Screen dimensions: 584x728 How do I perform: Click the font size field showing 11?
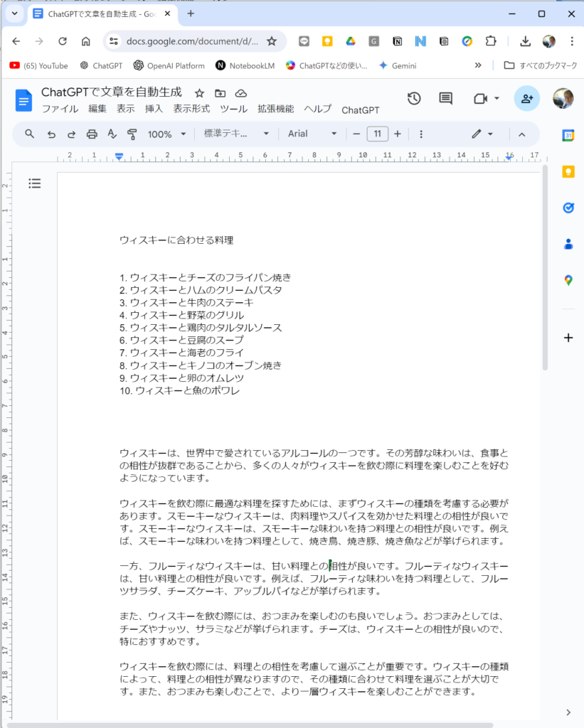(x=377, y=134)
